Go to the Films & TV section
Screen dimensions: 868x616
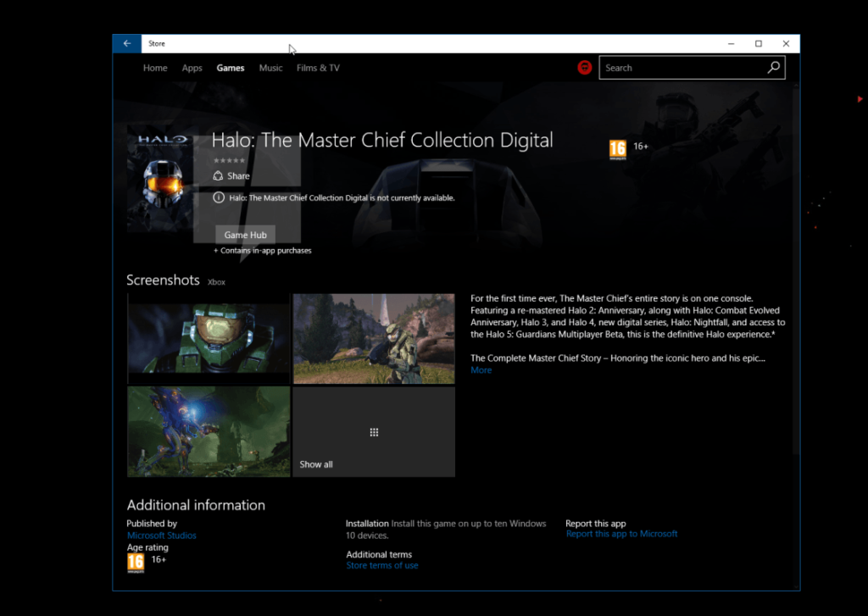coord(318,67)
